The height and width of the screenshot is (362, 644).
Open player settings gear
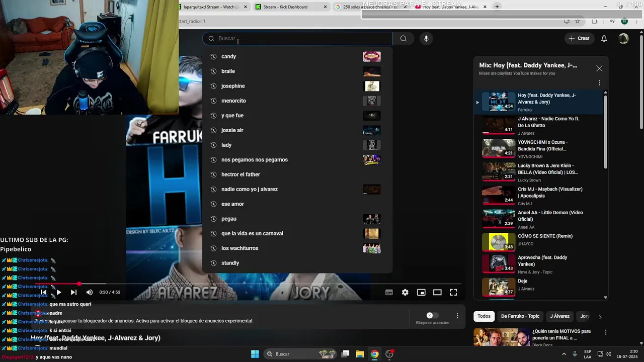tap(405, 292)
